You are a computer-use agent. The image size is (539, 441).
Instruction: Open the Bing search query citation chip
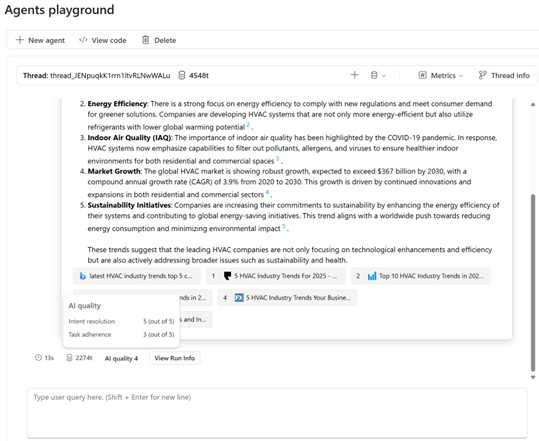click(136, 276)
